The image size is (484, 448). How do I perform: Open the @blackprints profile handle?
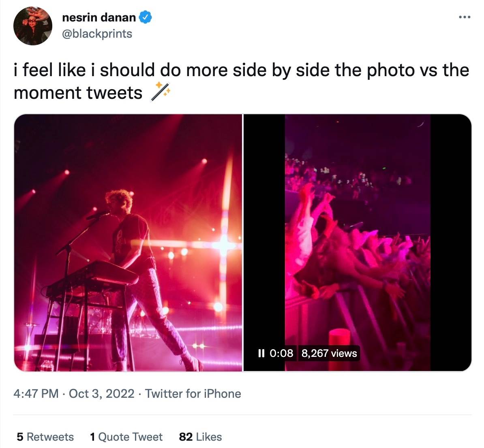pos(97,34)
